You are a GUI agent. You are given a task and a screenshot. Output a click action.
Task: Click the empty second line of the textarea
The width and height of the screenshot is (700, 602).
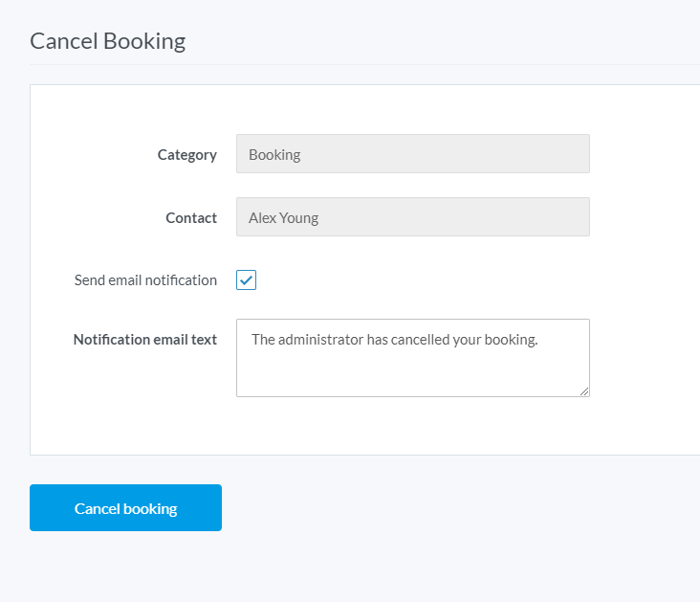pyautogui.click(x=411, y=364)
